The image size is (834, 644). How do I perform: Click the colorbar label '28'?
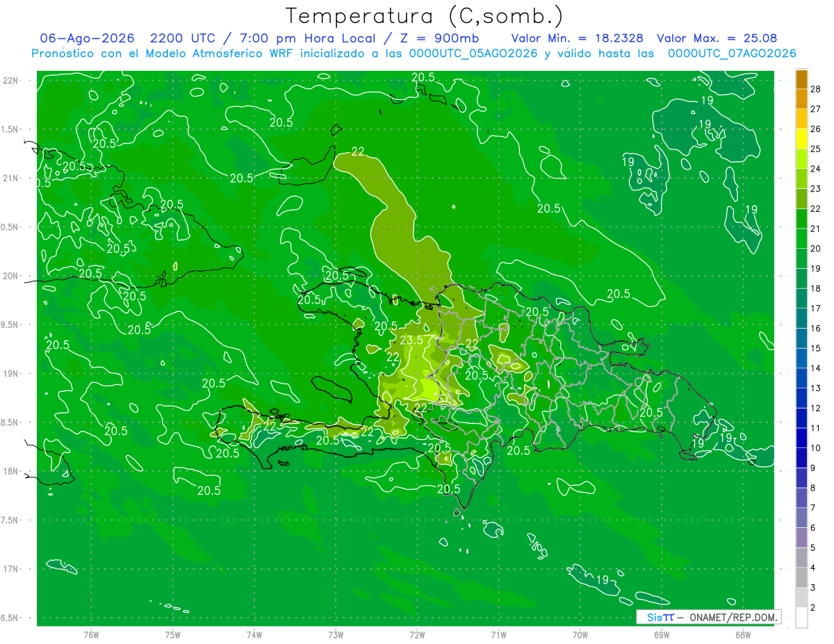pyautogui.click(x=817, y=90)
